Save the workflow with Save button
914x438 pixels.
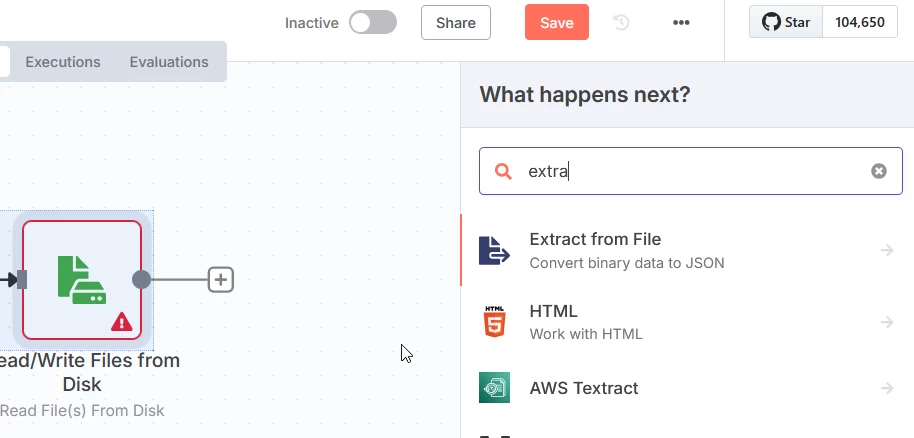coord(557,22)
